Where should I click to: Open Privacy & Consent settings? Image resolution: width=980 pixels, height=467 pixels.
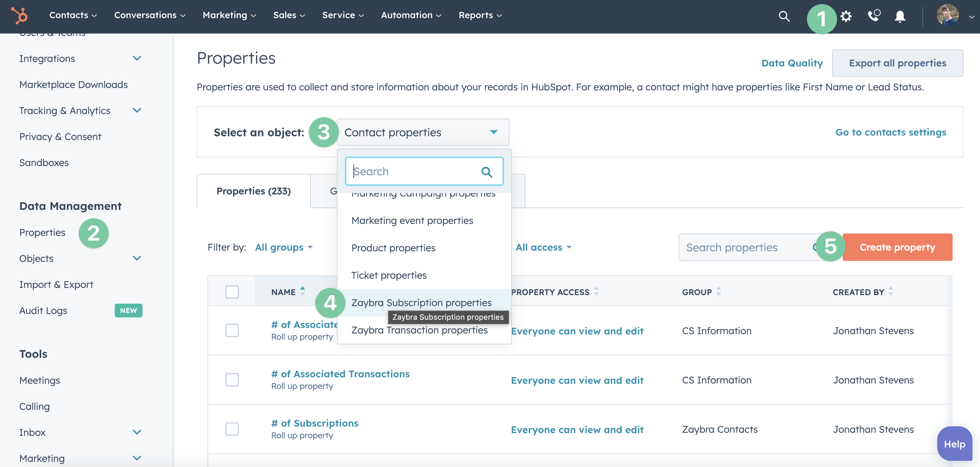60,137
